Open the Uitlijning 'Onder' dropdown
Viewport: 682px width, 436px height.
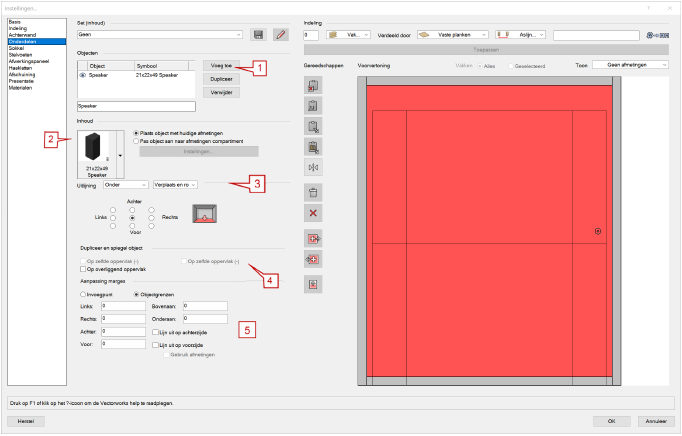coord(126,185)
